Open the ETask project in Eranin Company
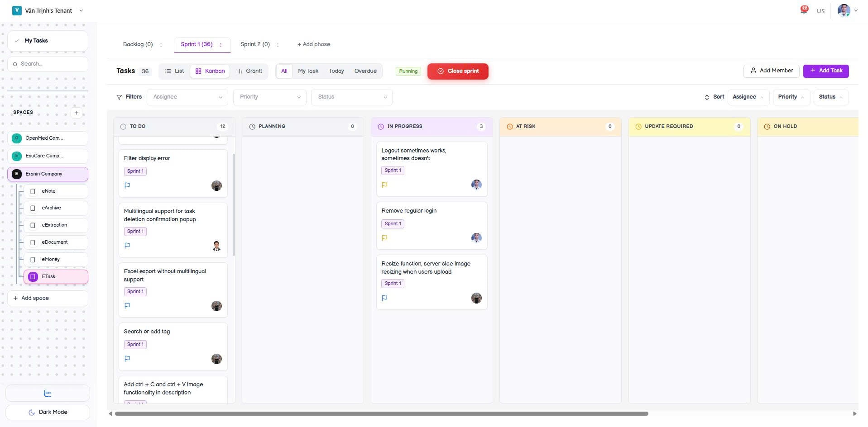This screenshot has width=868, height=427. [x=48, y=276]
